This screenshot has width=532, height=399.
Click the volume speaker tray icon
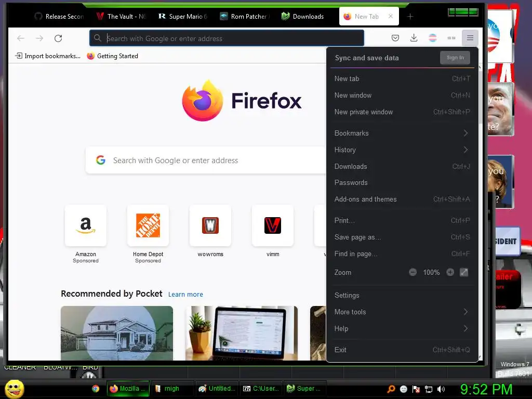click(x=441, y=389)
